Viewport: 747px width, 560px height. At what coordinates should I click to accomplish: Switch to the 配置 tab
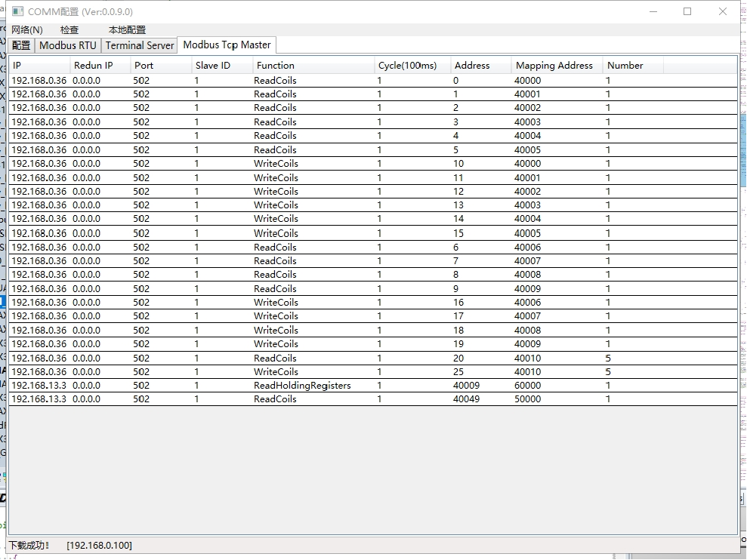(21, 45)
